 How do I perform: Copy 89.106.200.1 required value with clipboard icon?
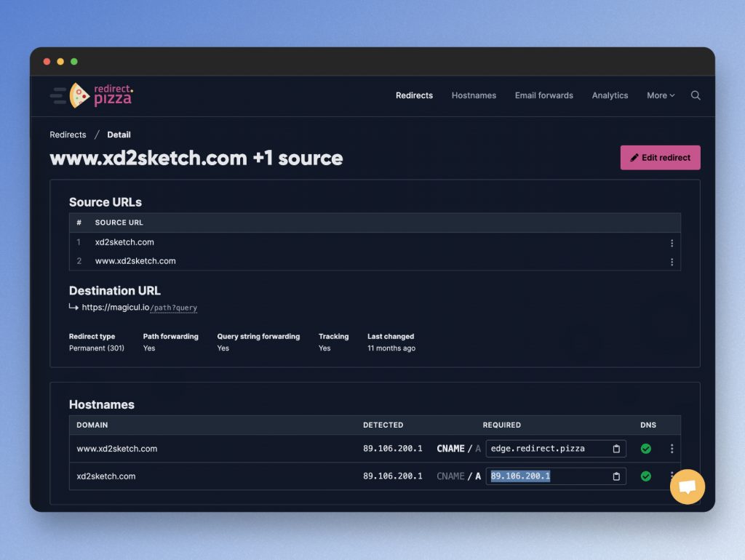coord(616,476)
